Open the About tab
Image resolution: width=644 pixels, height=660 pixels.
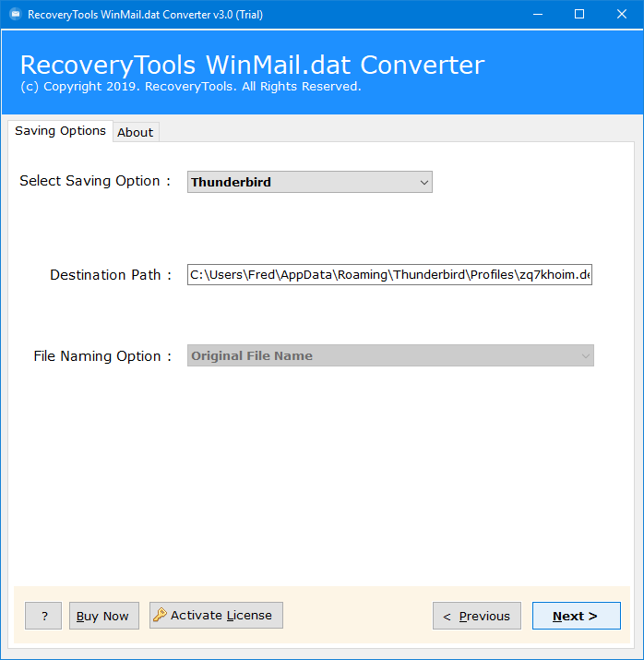pos(136,132)
